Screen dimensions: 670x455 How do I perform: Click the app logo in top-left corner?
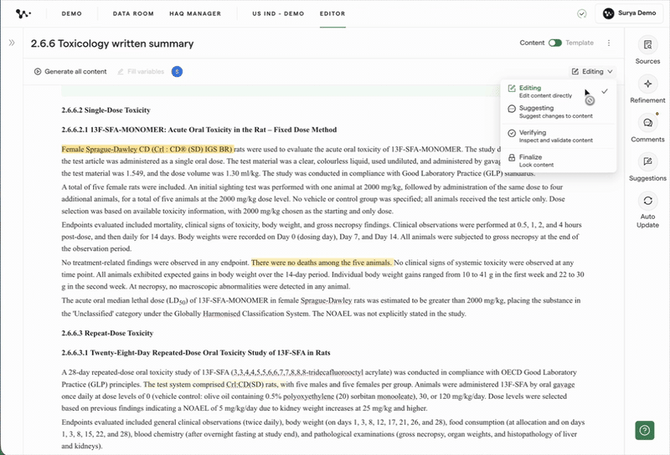23,14
